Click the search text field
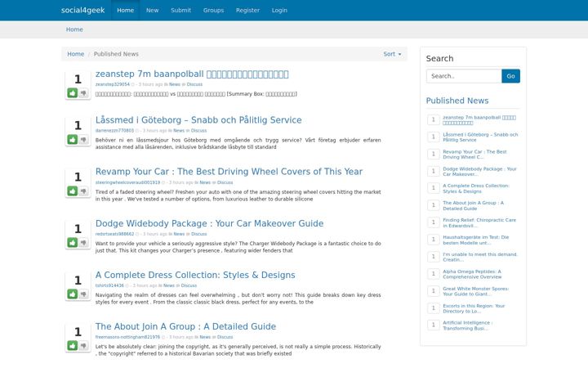This screenshot has height=368, width=588. tap(464, 76)
